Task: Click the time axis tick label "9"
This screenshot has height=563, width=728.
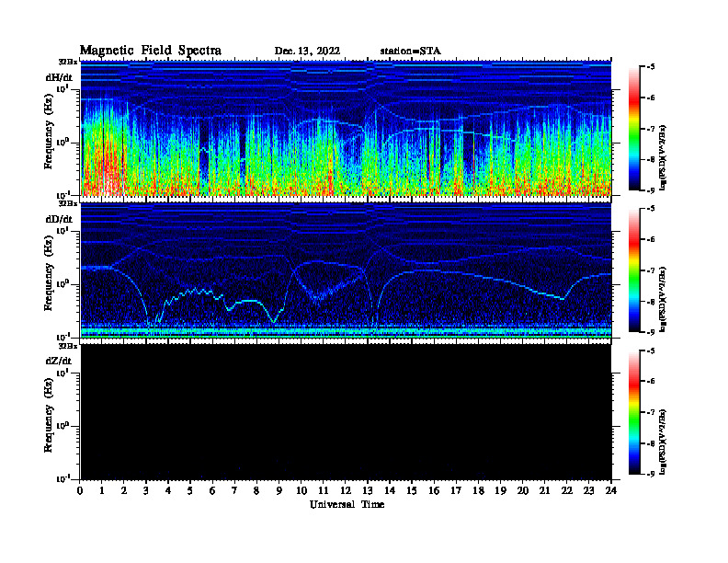Action: tap(279, 491)
